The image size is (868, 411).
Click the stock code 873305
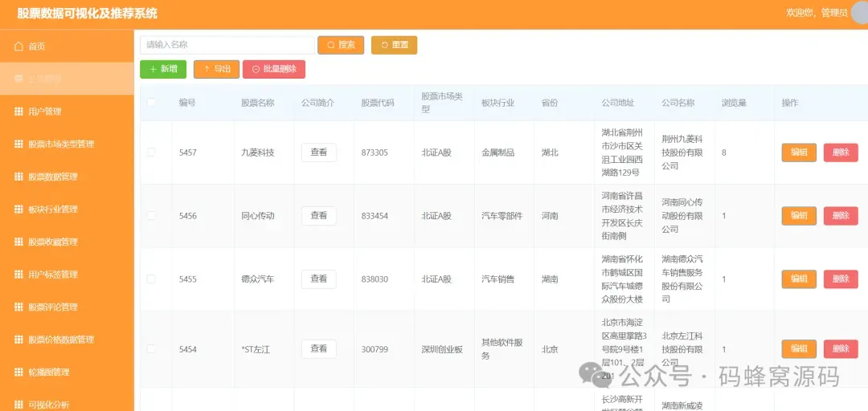(x=375, y=153)
